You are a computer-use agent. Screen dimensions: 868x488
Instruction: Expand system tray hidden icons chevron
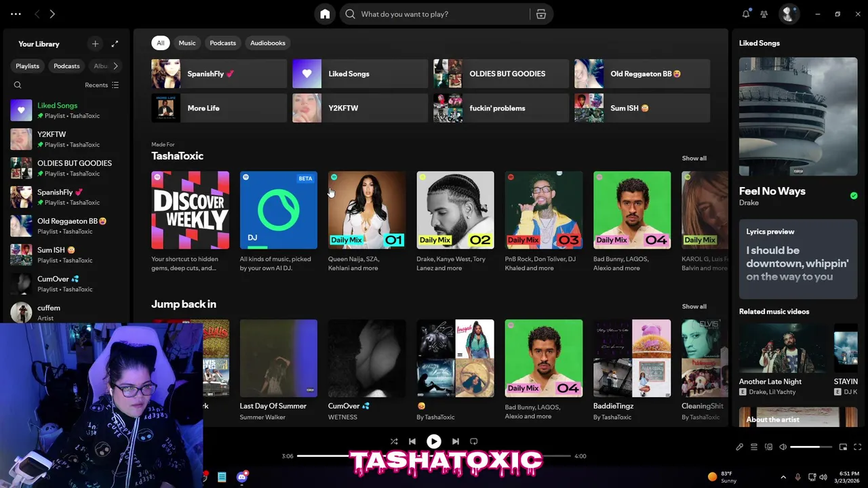[783, 477]
